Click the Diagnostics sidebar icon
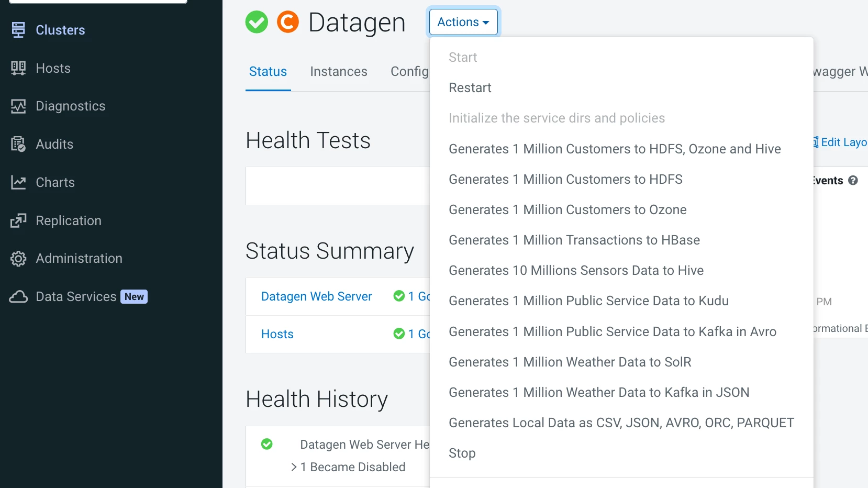 [18, 106]
